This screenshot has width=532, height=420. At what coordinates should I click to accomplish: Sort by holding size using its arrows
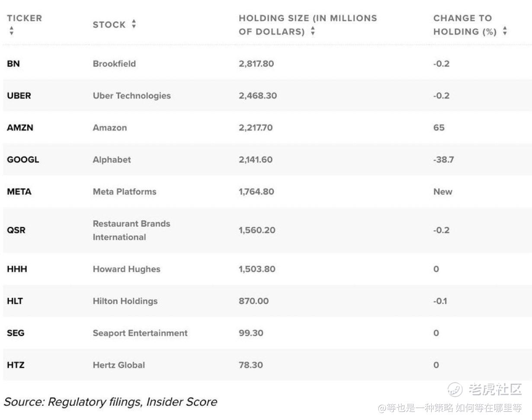[x=313, y=31]
